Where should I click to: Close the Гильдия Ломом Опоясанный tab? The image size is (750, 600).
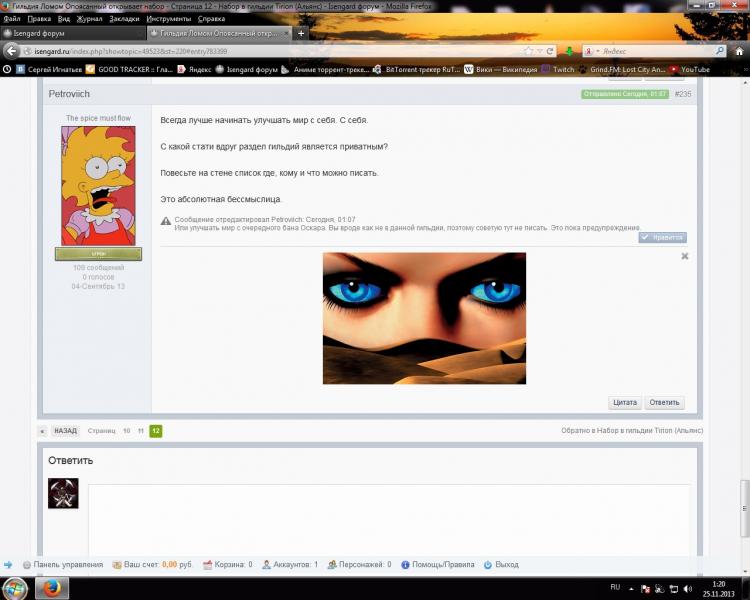(x=286, y=33)
